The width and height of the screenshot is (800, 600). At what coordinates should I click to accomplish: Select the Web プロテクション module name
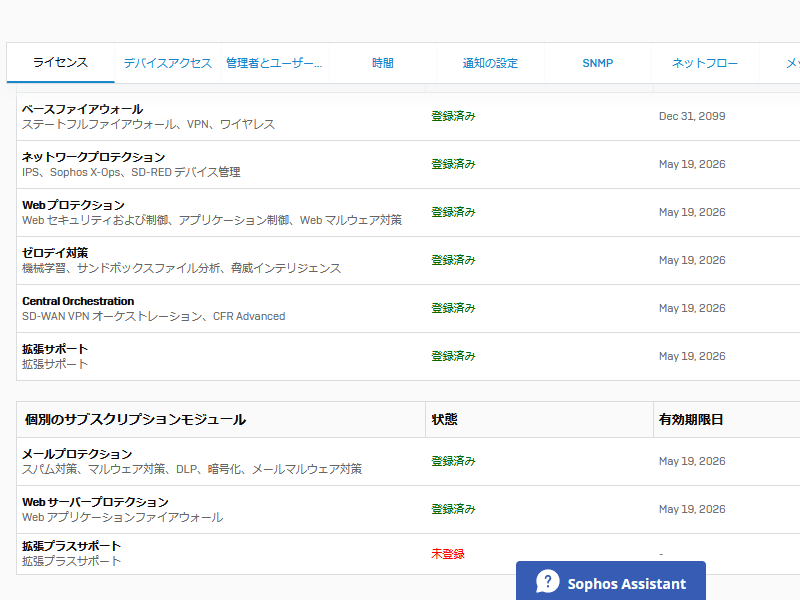[x=73, y=205]
